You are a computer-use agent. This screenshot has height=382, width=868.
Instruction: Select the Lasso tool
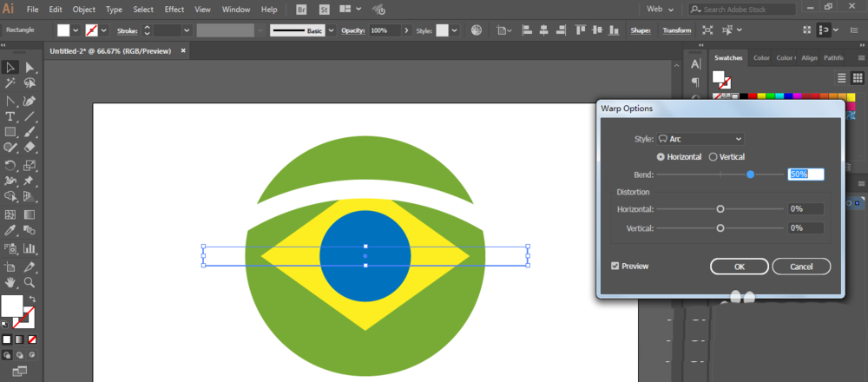point(30,83)
